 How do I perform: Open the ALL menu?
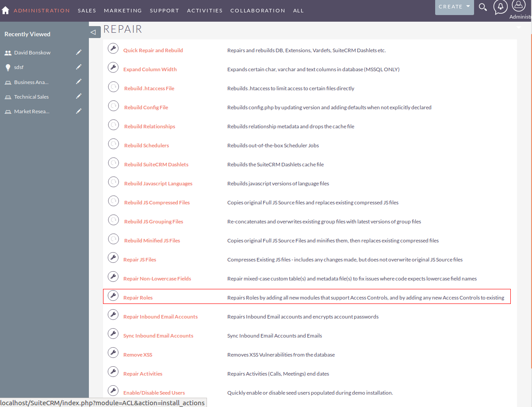pyautogui.click(x=299, y=11)
